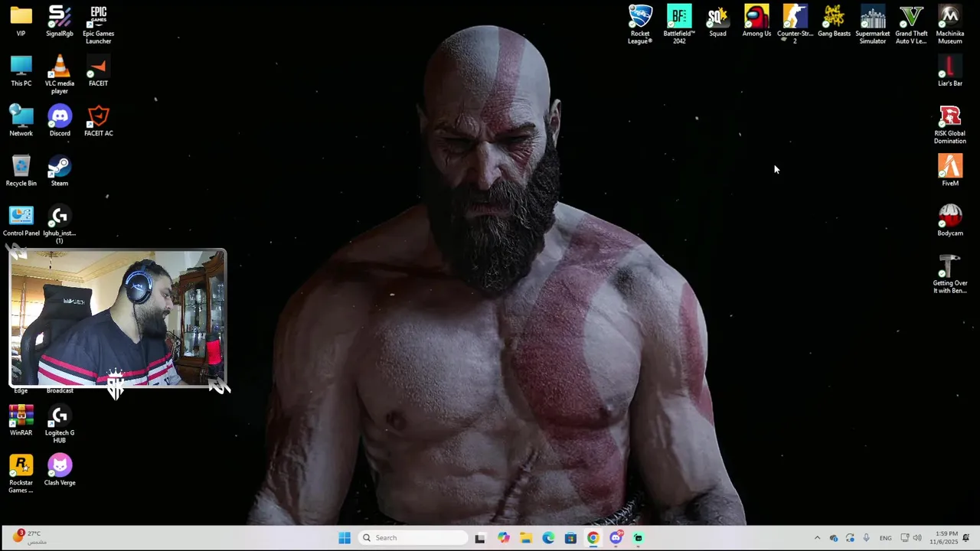Launch Counter-Strike 2 shortcut
The width and height of the screenshot is (980, 551).
tap(795, 24)
